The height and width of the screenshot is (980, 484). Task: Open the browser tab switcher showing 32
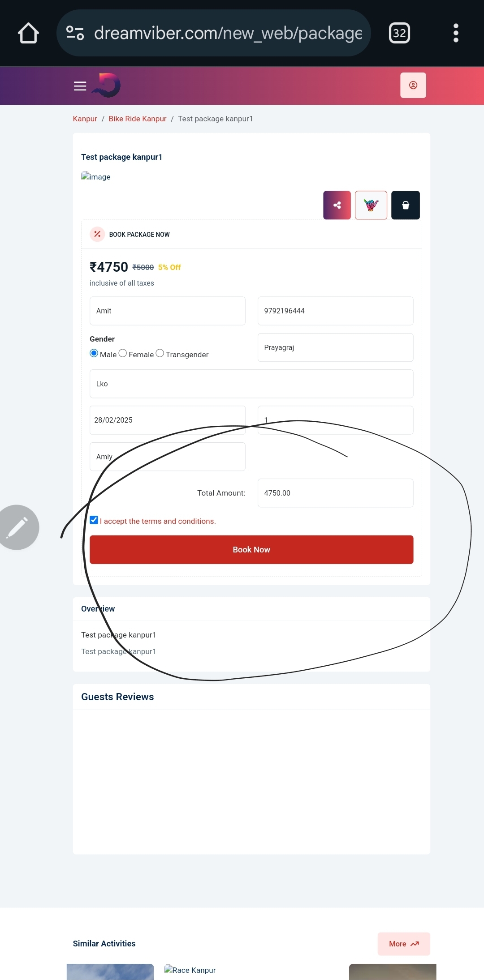pos(399,33)
